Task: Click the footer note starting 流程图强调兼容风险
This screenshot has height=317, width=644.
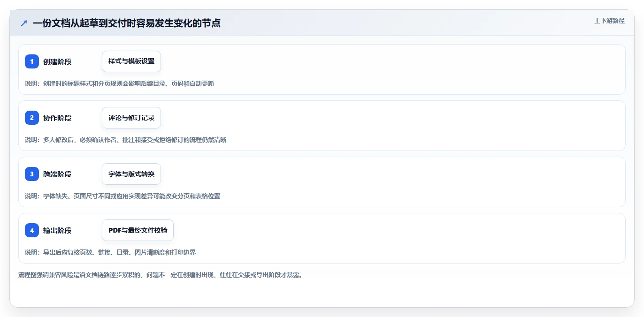Action: pyautogui.click(x=161, y=275)
